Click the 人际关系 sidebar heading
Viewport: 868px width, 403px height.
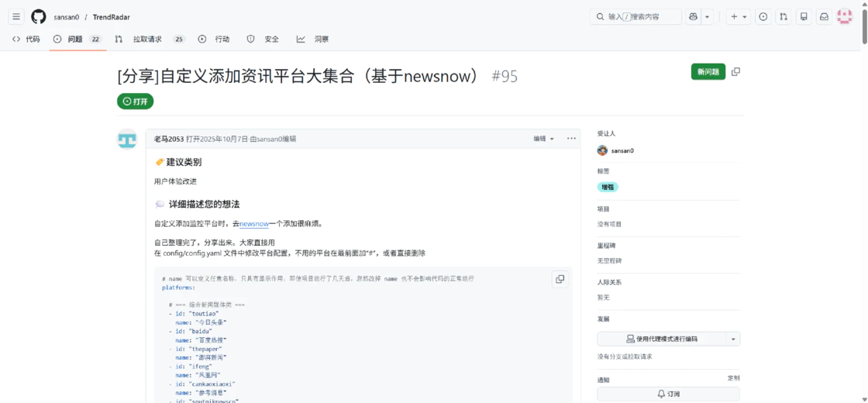609,282
